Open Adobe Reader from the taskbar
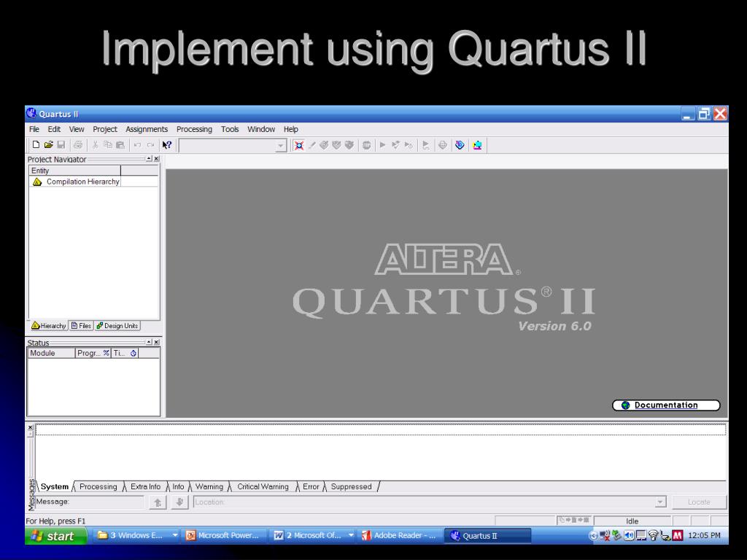Image resolution: width=747 pixels, height=560 pixels. 399,536
